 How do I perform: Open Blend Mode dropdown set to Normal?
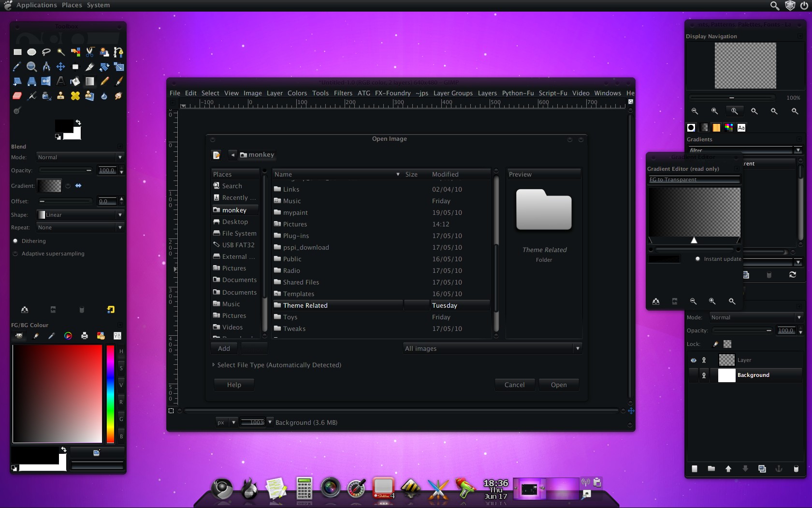(x=80, y=157)
